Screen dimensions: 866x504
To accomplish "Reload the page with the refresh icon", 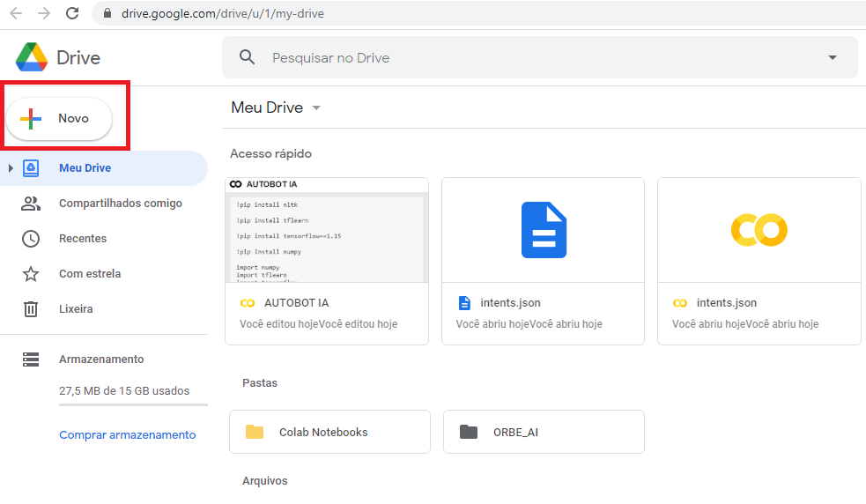I will 72,13.
